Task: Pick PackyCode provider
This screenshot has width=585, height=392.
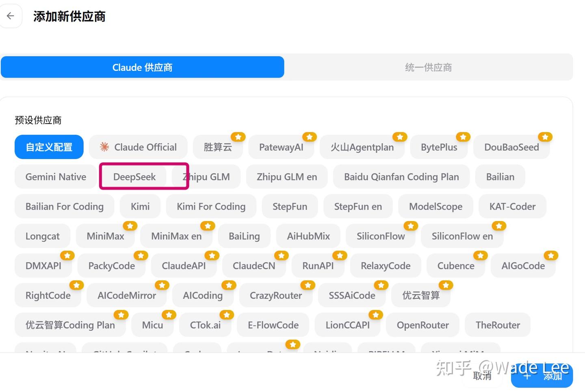Action: click(x=111, y=266)
